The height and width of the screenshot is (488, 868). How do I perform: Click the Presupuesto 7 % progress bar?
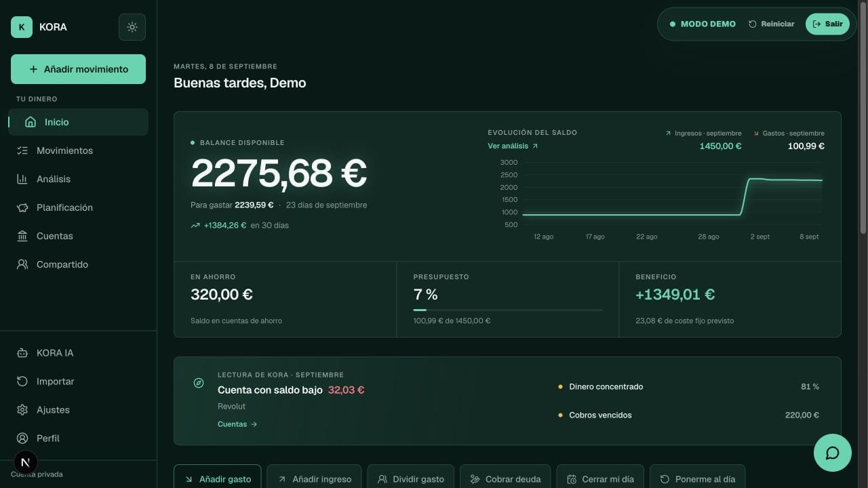click(x=508, y=310)
